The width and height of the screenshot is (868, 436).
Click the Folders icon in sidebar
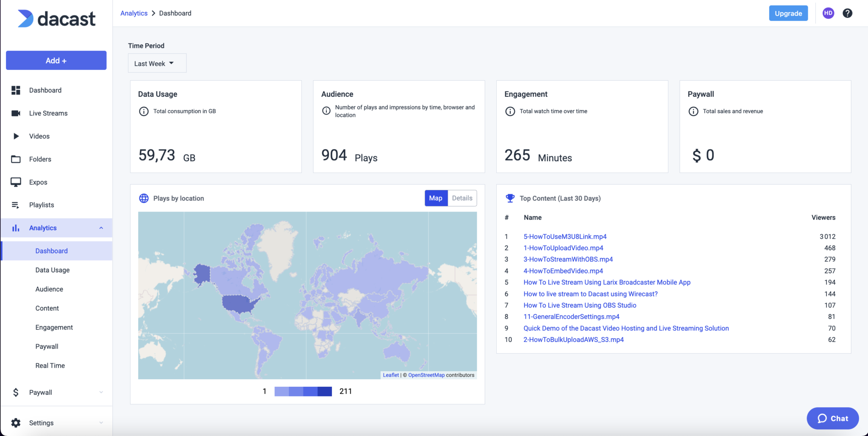point(16,159)
